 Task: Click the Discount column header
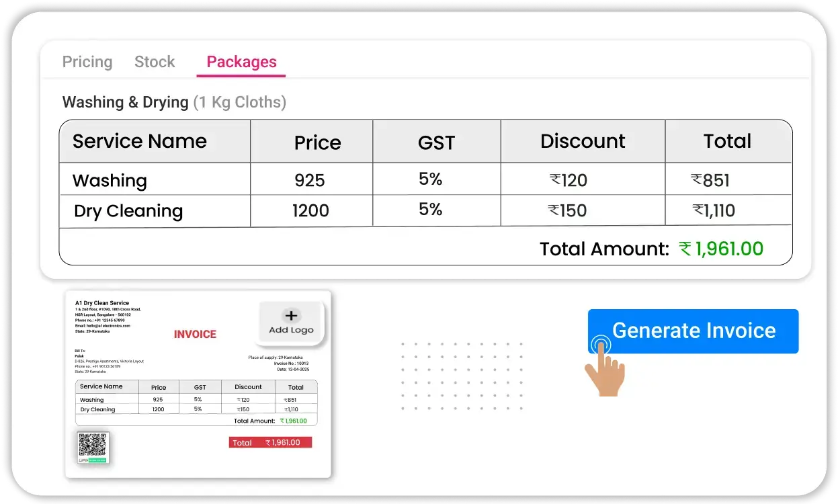583,141
